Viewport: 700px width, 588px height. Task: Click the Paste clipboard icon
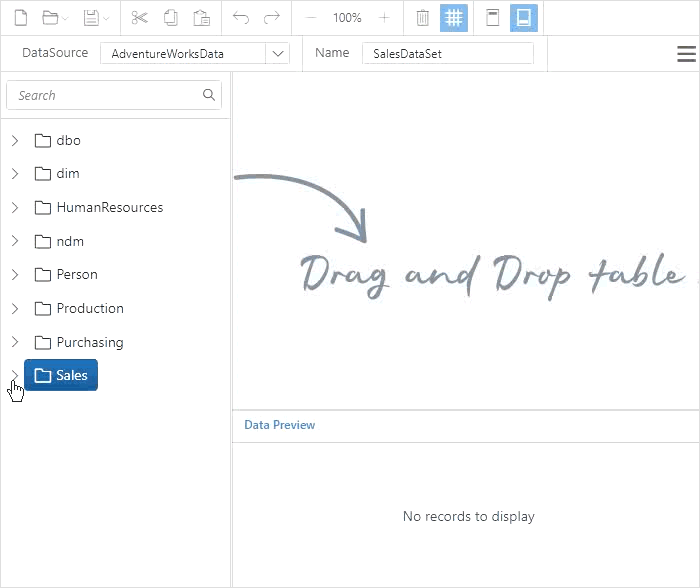click(x=201, y=18)
